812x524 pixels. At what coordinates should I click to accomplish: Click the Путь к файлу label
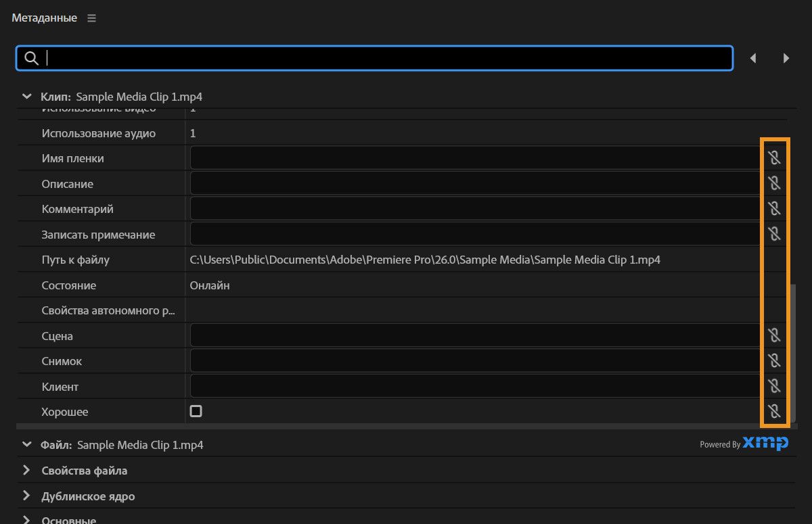75,260
